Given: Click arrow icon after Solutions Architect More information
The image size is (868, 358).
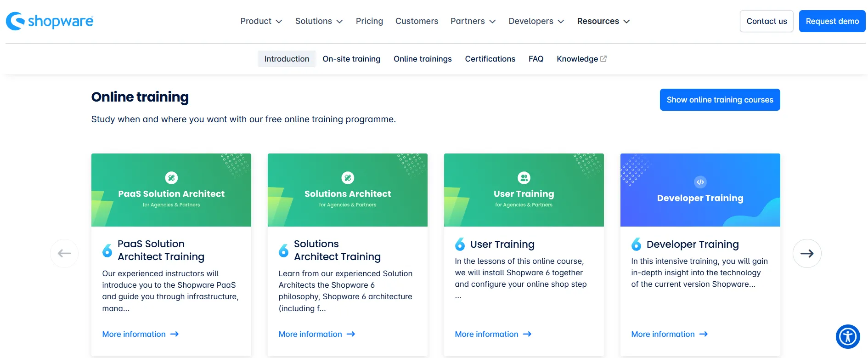Looking at the screenshot, I should pyautogui.click(x=351, y=334).
